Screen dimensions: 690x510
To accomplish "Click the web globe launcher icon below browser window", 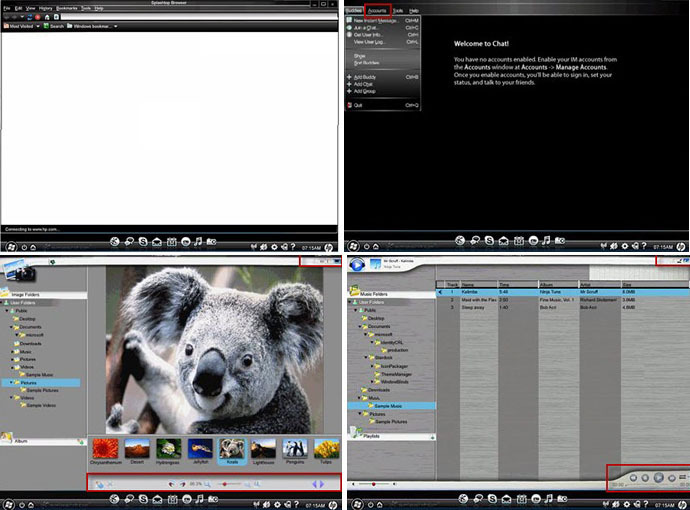I will pos(114,242).
